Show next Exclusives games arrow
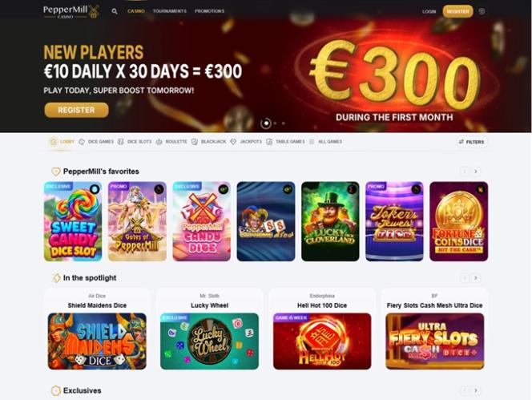The width and height of the screenshot is (532, 400). (476, 391)
